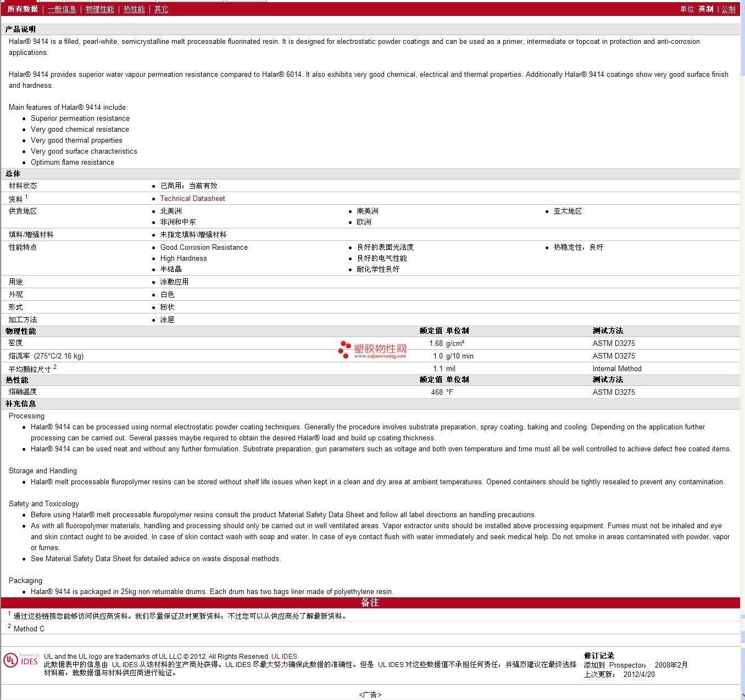
Task: Click the 未指定填料\增强材料 value
Action: 193,235
